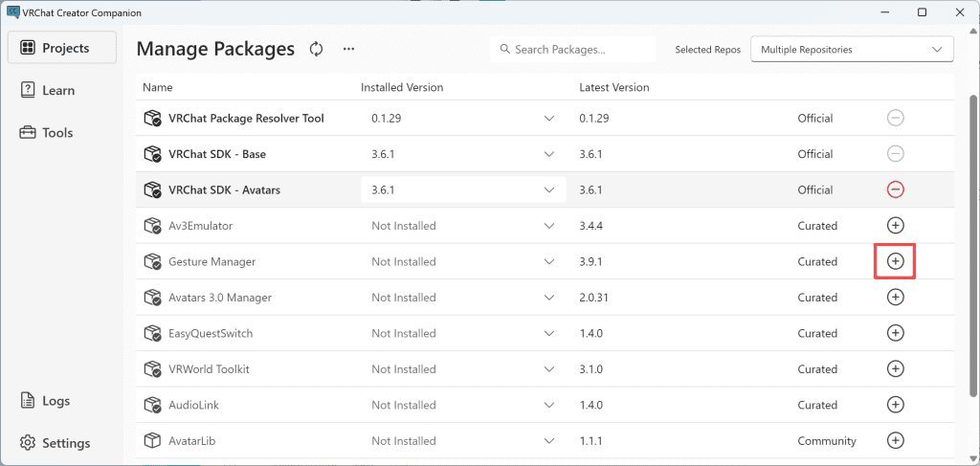Add the Gesture Manager package
980x466 pixels.
coord(895,261)
